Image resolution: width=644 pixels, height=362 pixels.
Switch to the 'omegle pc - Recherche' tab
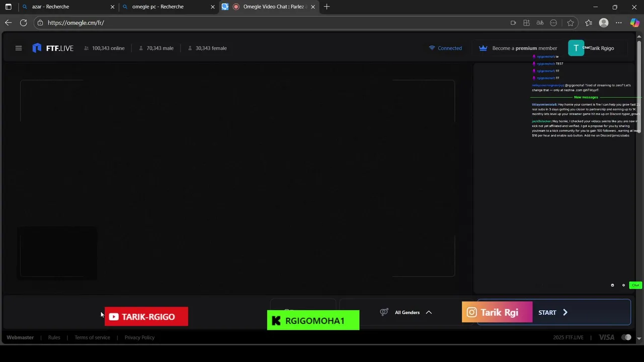[x=169, y=7]
